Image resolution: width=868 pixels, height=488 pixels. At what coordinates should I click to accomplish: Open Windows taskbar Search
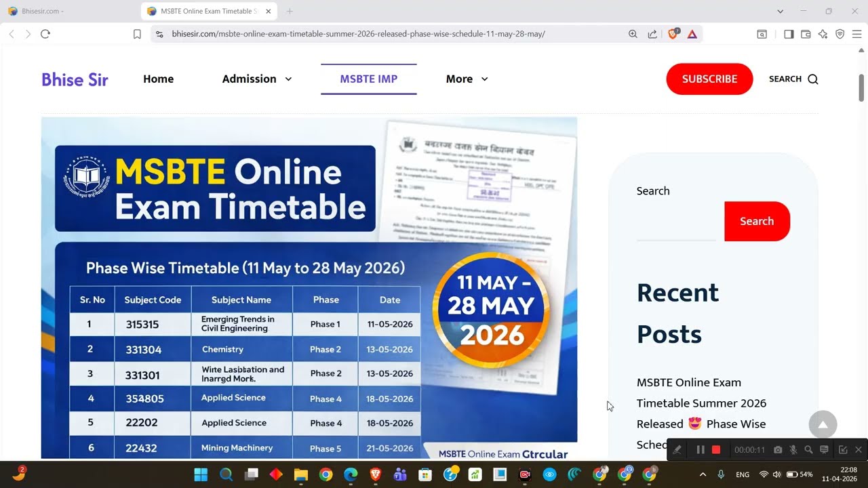(226, 474)
